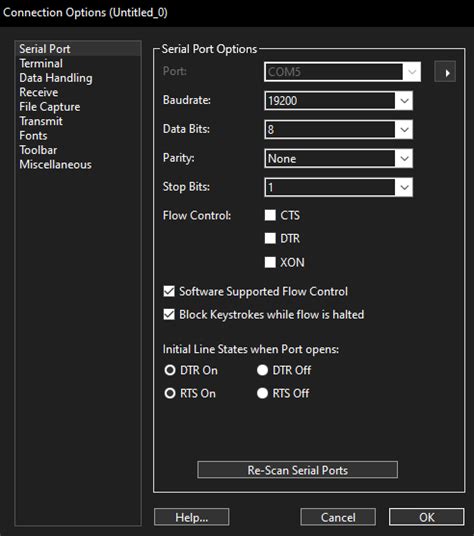Select the DTR Off radio button
The height and width of the screenshot is (536, 474).
click(x=262, y=370)
